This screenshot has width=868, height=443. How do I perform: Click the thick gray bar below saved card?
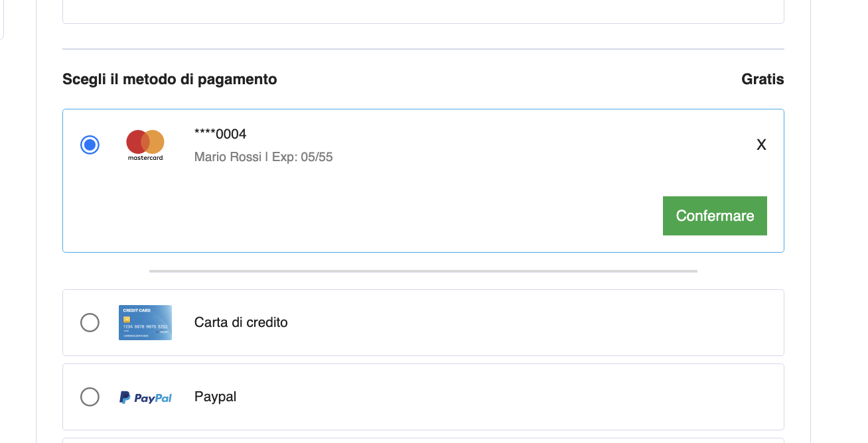(x=423, y=271)
